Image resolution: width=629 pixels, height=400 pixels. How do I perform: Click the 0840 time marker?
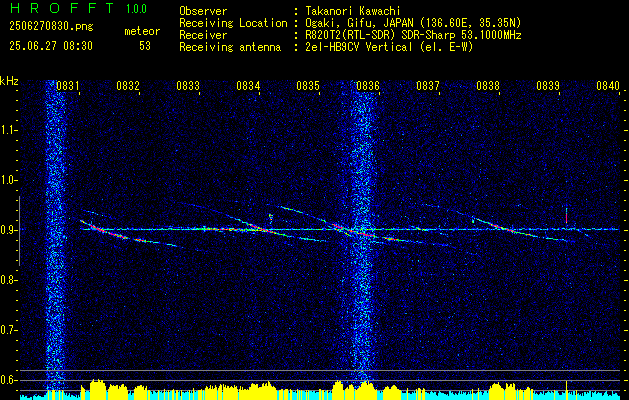(x=608, y=86)
